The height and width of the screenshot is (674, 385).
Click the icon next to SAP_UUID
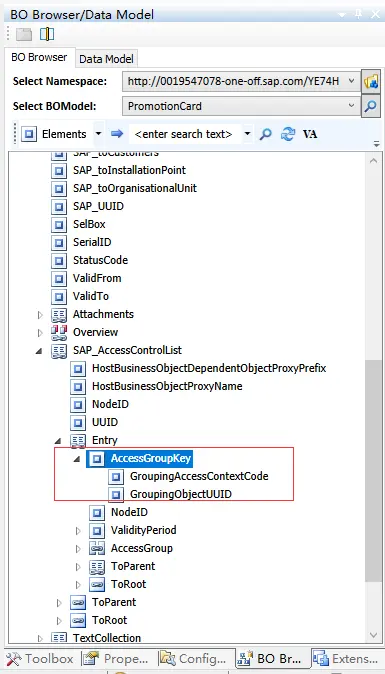coord(59,206)
